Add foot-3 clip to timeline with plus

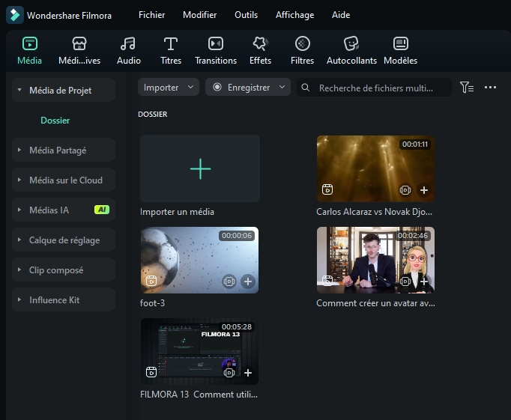[x=248, y=281]
